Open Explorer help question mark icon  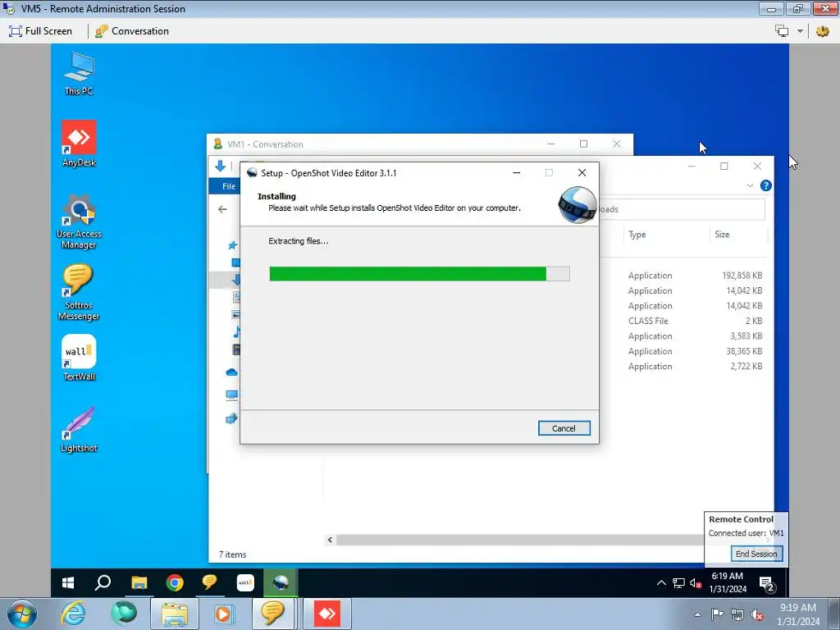click(765, 185)
